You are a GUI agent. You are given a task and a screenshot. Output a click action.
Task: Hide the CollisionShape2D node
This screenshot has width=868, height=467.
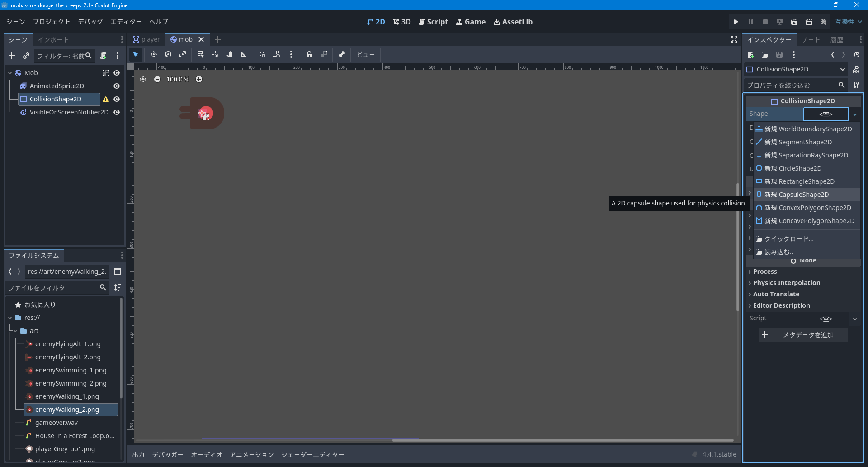pyautogui.click(x=117, y=99)
